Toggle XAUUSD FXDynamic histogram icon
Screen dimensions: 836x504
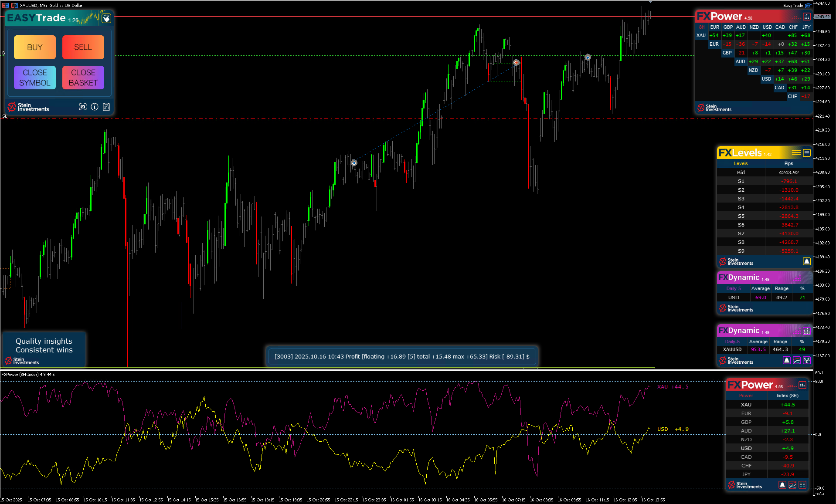tap(807, 331)
